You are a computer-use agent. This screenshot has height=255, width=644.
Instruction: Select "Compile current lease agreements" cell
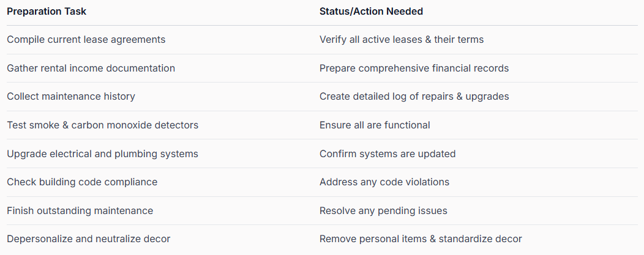[x=86, y=40]
